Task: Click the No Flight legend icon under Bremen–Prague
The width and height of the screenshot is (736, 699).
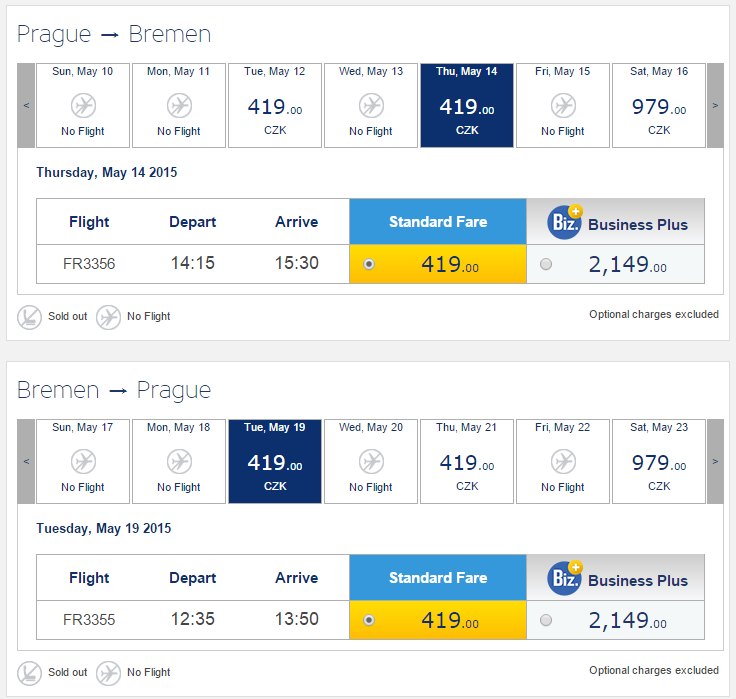Action: [108, 673]
